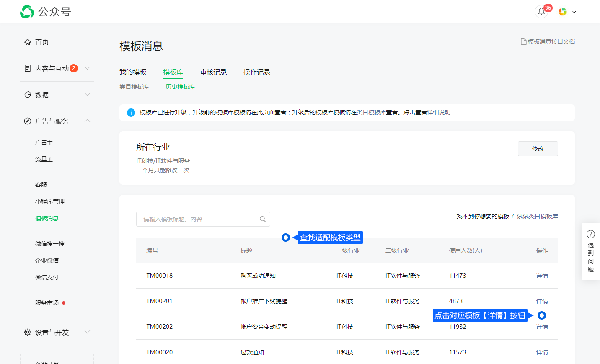
Task: Click the template message API doc icon
Action: pos(523,41)
